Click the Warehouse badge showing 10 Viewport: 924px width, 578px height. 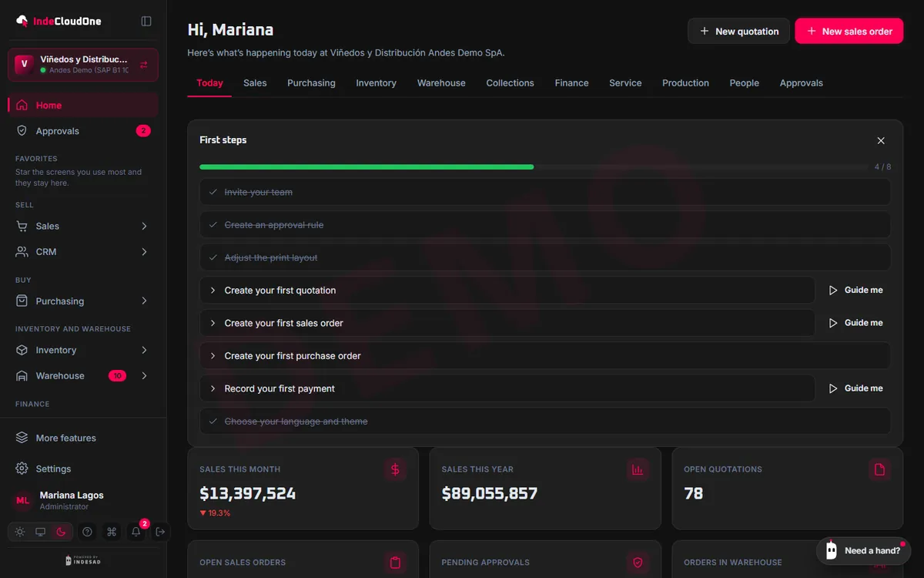117,376
